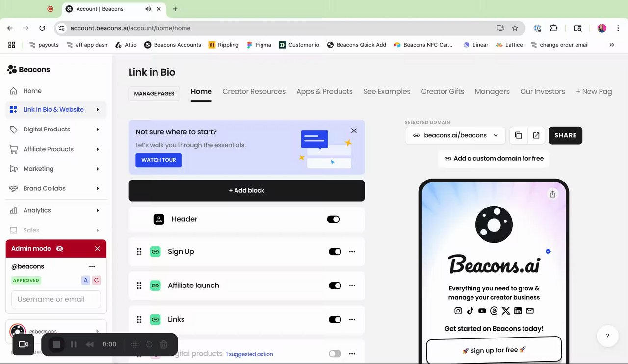Open Chrome extensions puzzle icon
Image resolution: width=628 pixels, height=364 pixels.
(553, 28)
